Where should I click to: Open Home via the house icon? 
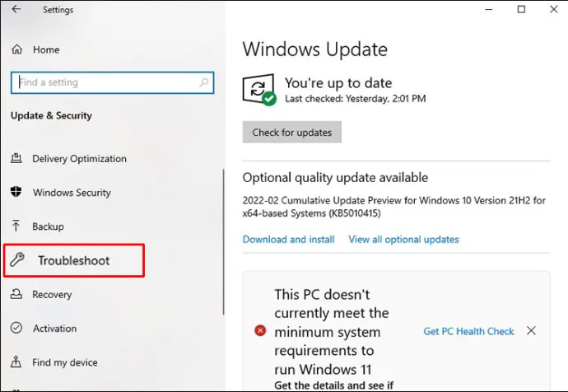tap(17, 49)
